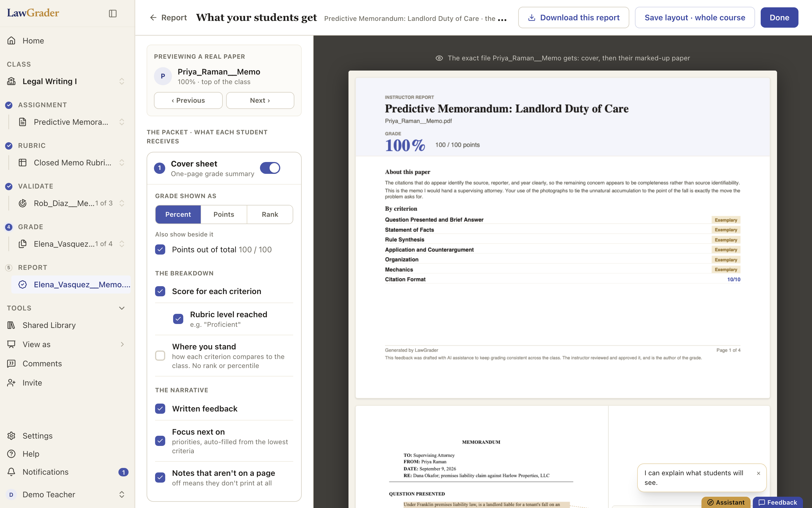Open Shared Library books icon
The width and height of the screenshot is (812, 508).
(11, 325)
